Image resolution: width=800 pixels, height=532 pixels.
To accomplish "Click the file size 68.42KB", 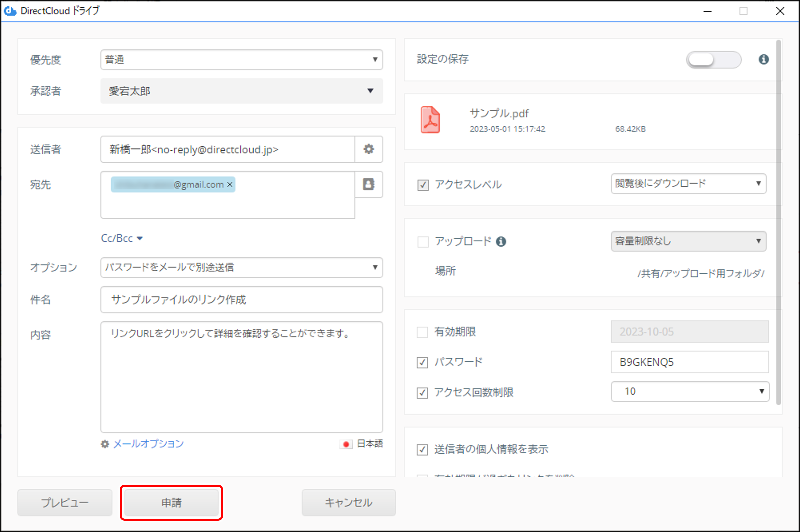I will coord(630,129).
